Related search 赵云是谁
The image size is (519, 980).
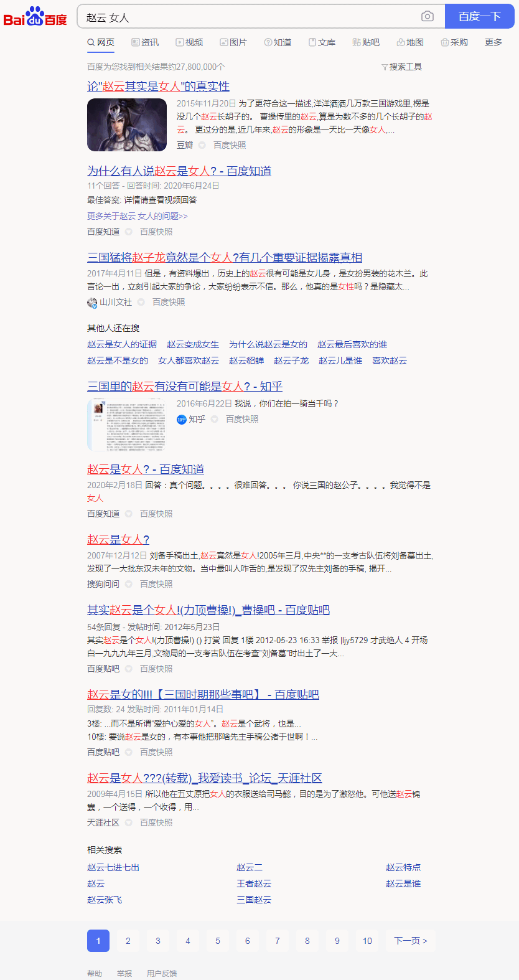403,883
